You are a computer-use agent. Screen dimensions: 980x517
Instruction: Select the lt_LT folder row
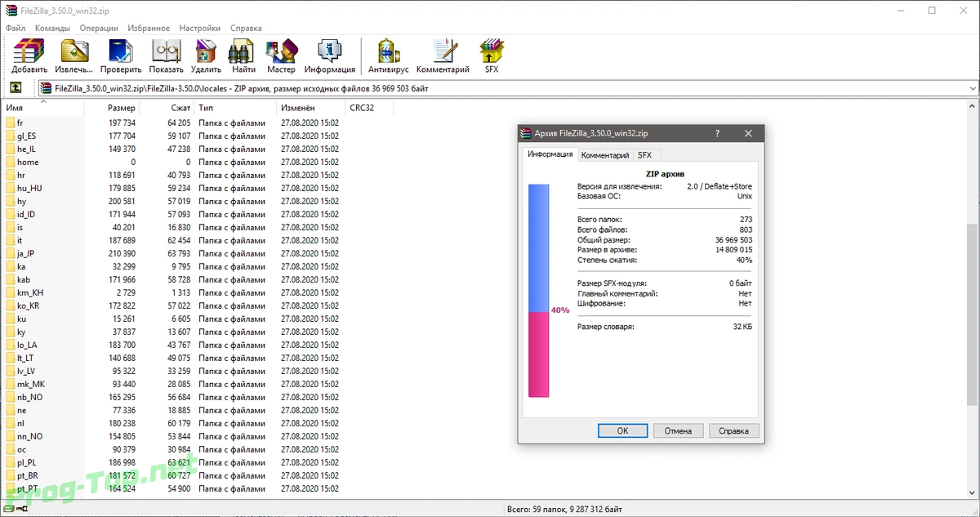tap(172, 358)
